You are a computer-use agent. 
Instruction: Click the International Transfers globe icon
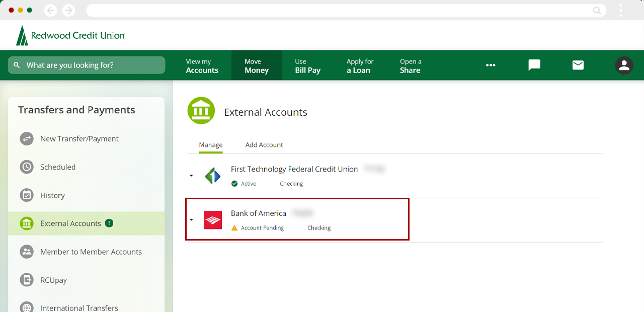27,308
